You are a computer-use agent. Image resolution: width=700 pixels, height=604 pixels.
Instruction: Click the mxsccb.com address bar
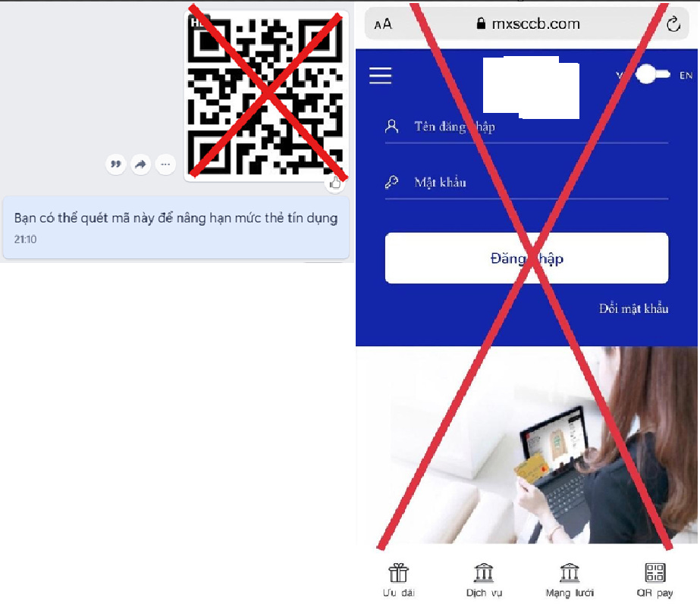pyautogui.click(x=527, y=23)
